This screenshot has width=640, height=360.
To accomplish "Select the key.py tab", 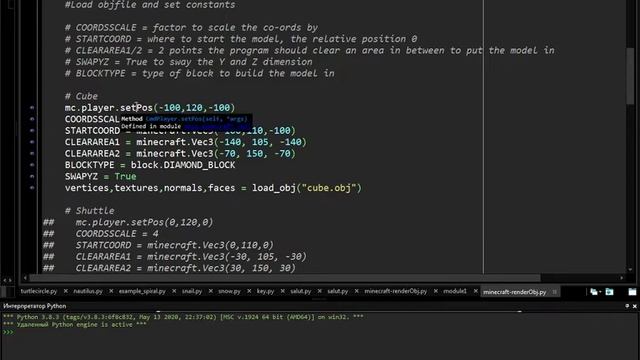I will (x=265, y=291).
